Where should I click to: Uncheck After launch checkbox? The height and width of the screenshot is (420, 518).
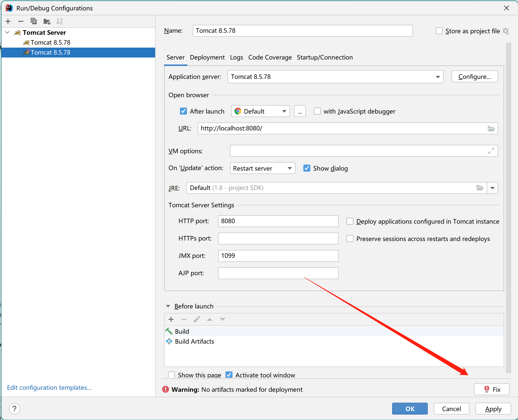[183, 111]
